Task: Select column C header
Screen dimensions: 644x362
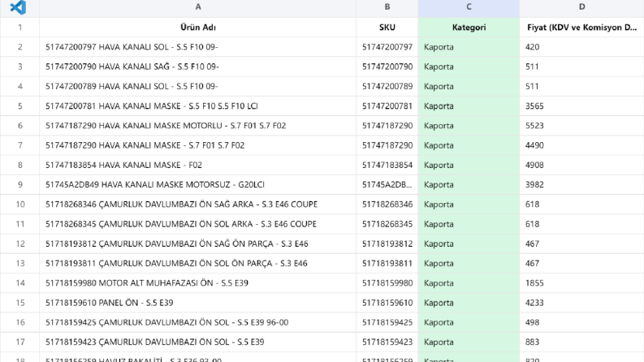Action: point(469,7)
